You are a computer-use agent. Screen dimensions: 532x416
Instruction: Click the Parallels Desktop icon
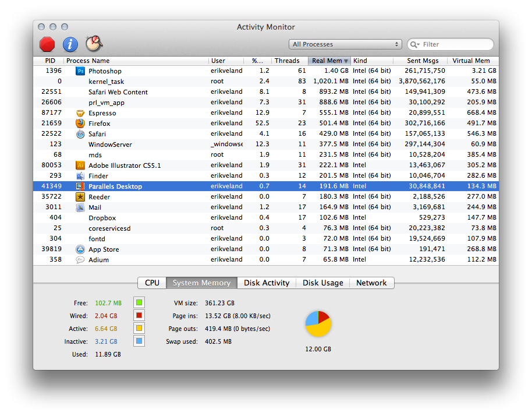[x=80, y=186]
